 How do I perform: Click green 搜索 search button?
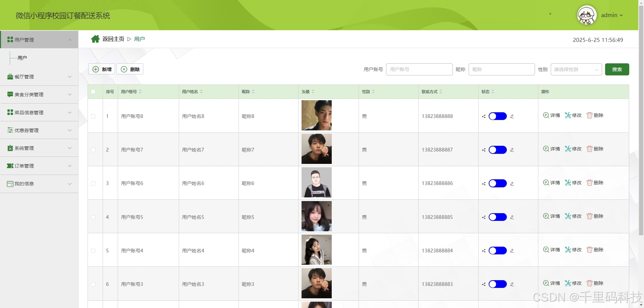[617, 69]
